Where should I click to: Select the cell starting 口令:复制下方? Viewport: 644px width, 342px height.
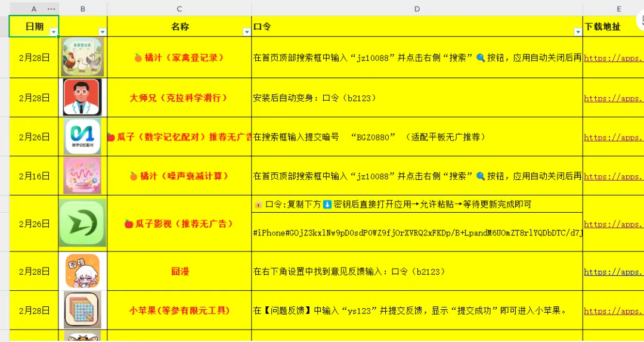tap(417, 204)
